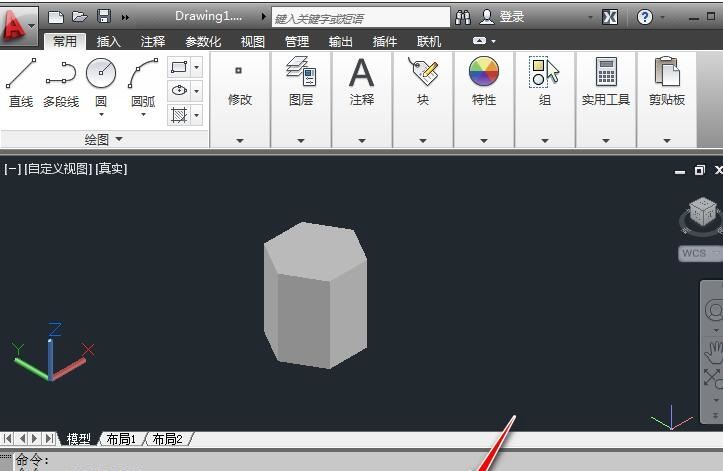Switch to the 插入 ribbon tab
723x471 pixels.
point(109,42)
